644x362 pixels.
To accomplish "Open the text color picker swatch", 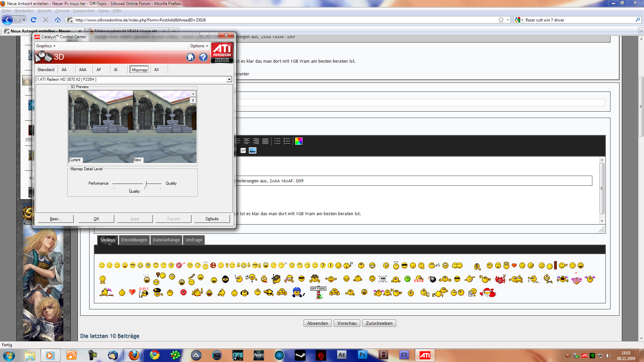I will point(299,141).
